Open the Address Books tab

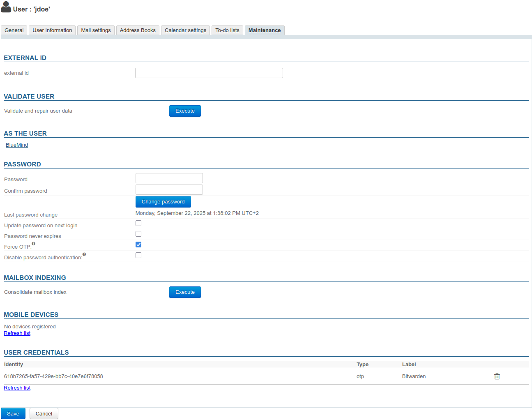[x=138, y=30]
